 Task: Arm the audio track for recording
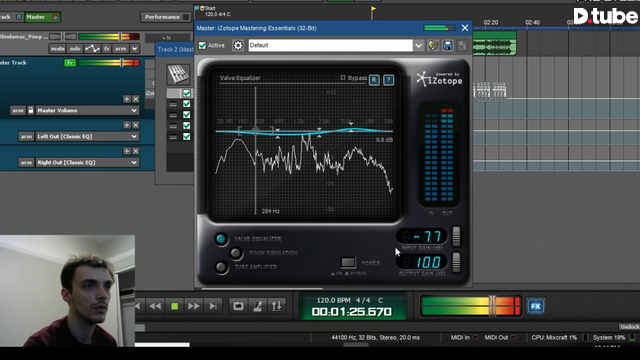tap(120, 49)
